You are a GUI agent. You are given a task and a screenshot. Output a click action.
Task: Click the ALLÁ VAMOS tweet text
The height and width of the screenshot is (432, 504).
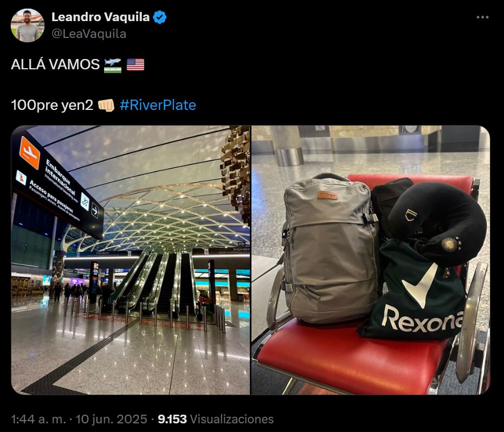click(55, 64)
